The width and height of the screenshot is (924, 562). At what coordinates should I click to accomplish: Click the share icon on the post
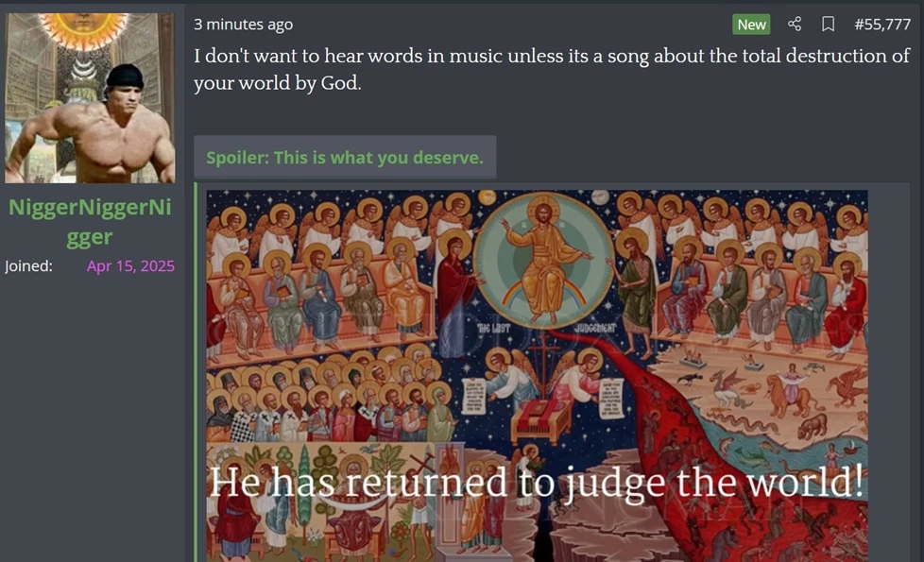pyautogui.click(x=795, y=25)
